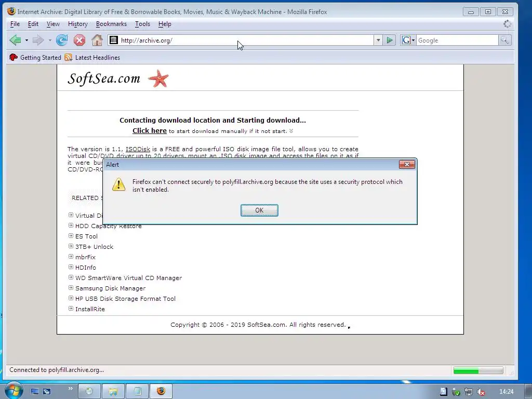Go back with the green back arrow

15,41
